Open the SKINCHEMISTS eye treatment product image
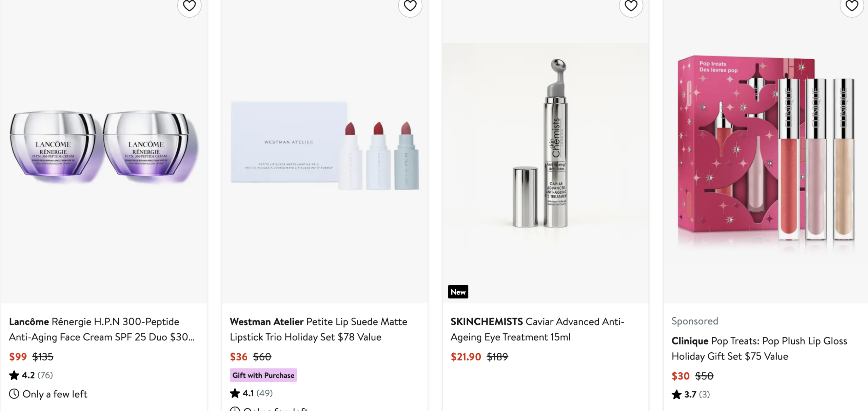 coord(545,146)
